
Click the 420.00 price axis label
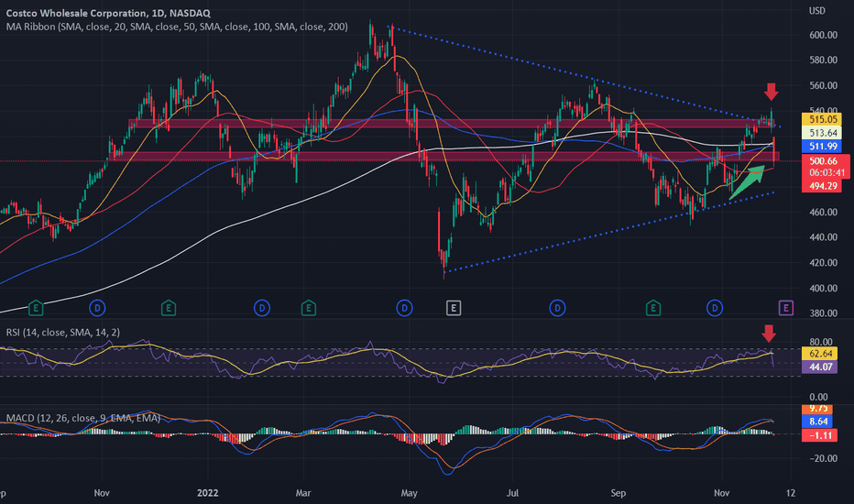823,263
